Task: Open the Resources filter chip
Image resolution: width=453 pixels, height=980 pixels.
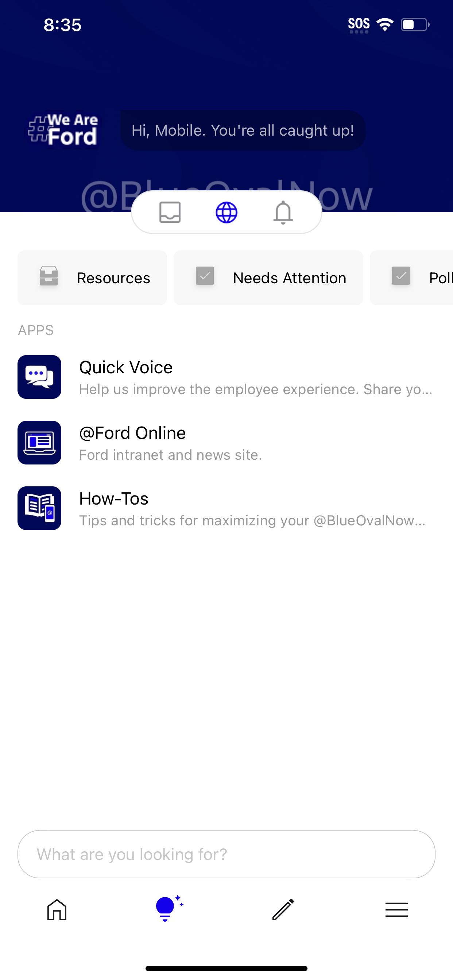Action: [92, 278]
